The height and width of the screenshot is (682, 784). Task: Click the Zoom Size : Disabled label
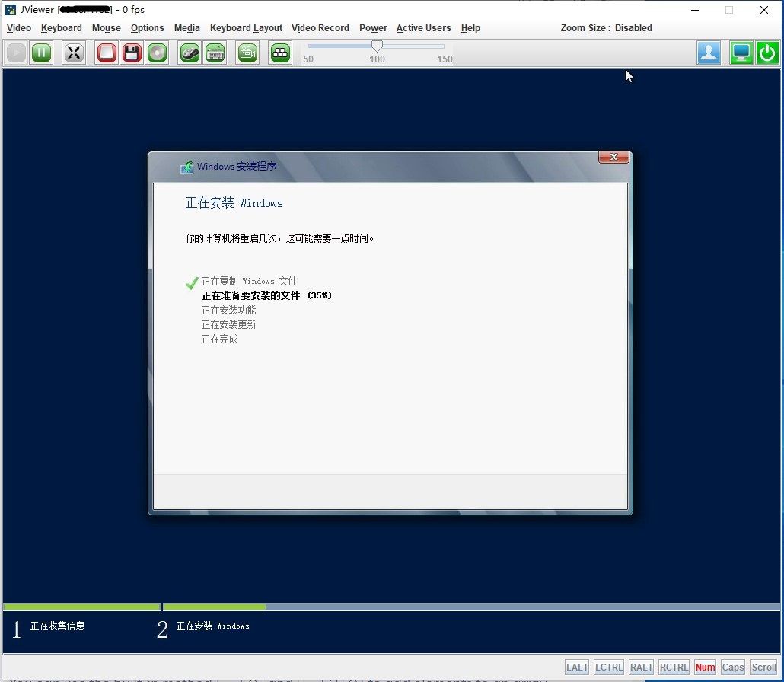click(606, 28)
